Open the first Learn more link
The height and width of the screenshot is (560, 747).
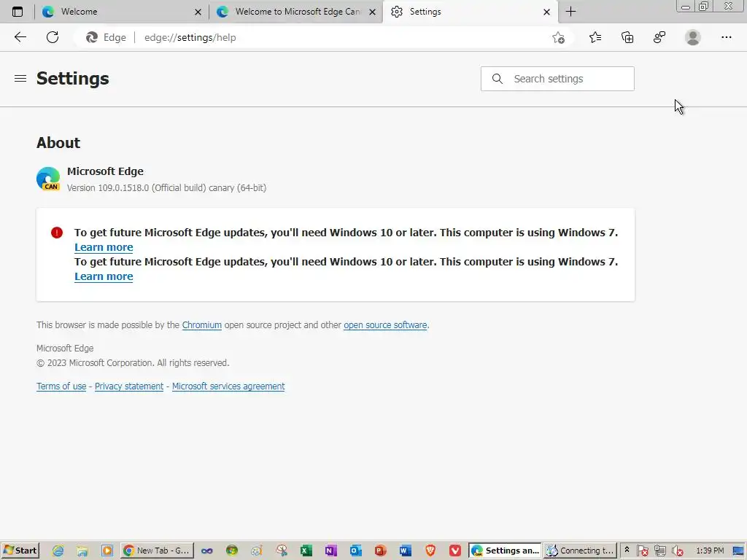tap(104, 247)
